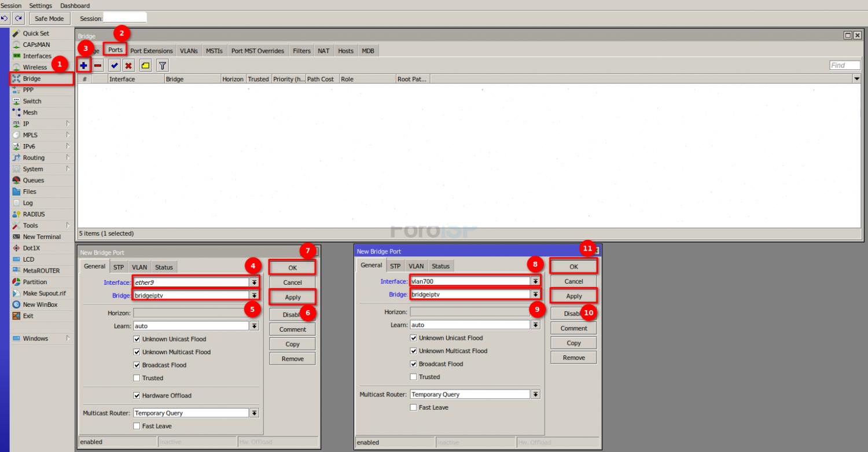Open Bridge dropdown in vlan700 dialog

535,295
